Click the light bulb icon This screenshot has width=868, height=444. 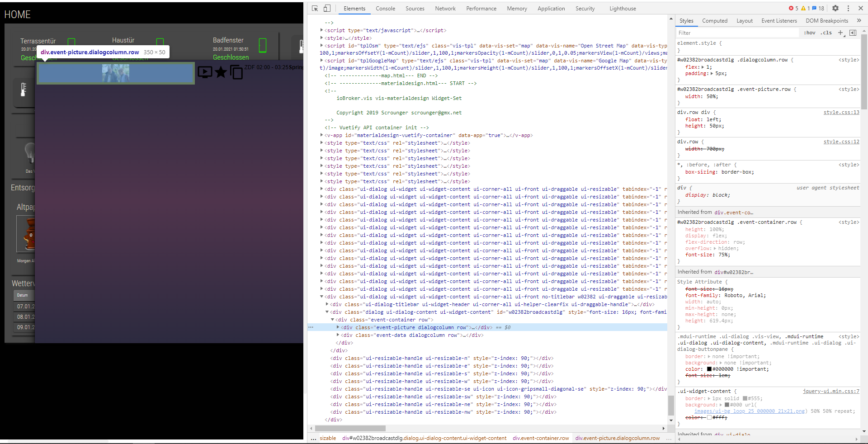pyautogui.click(x=29, y=153)
